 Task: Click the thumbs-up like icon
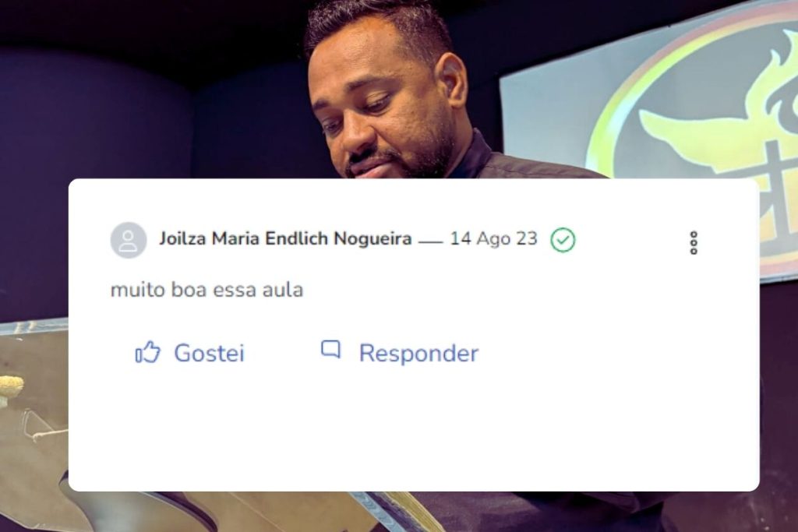click(147, 352)
